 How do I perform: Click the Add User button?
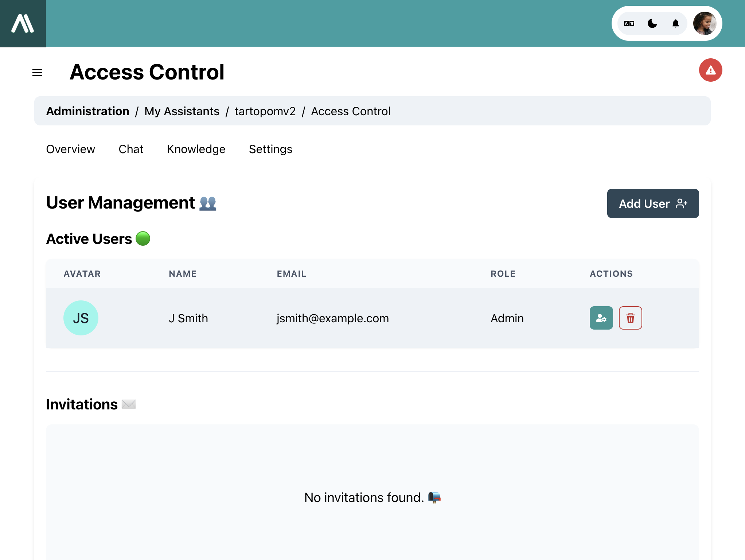(x=653, y=203)
